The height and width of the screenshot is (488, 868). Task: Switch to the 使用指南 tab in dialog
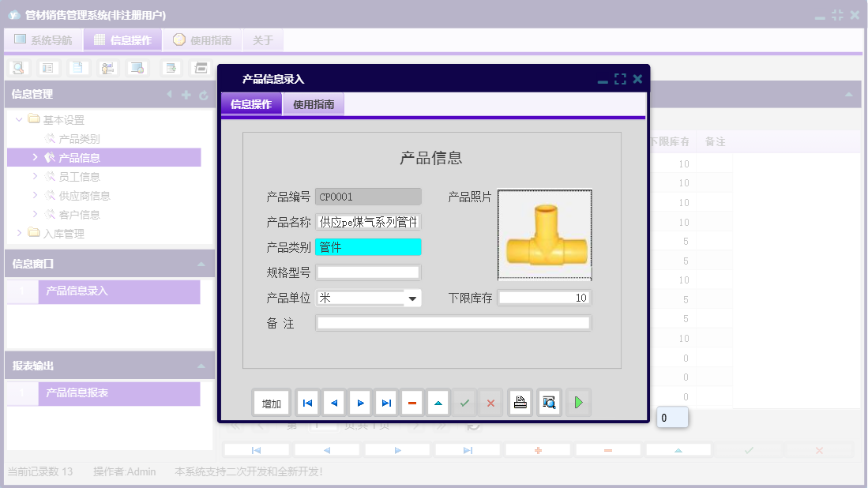click(314, 103)
